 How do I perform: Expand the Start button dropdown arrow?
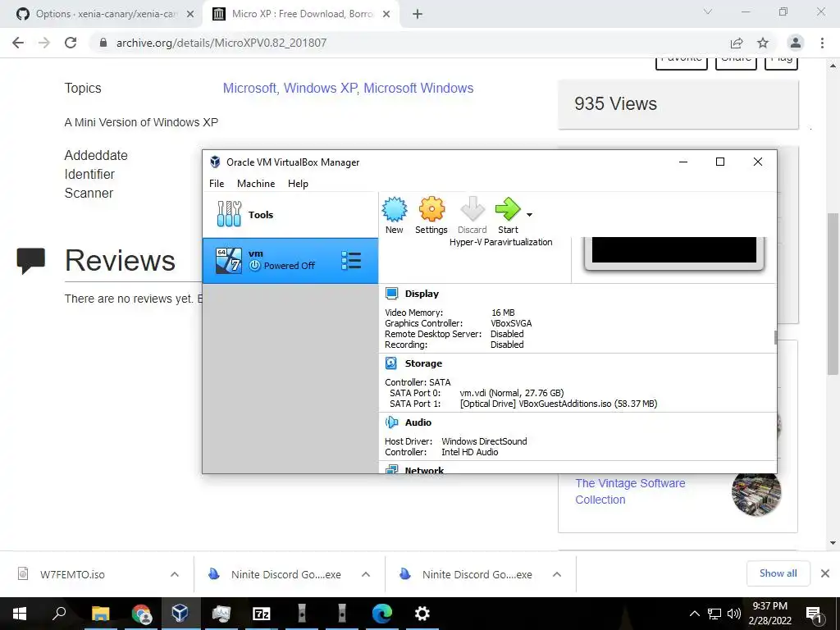529,215
